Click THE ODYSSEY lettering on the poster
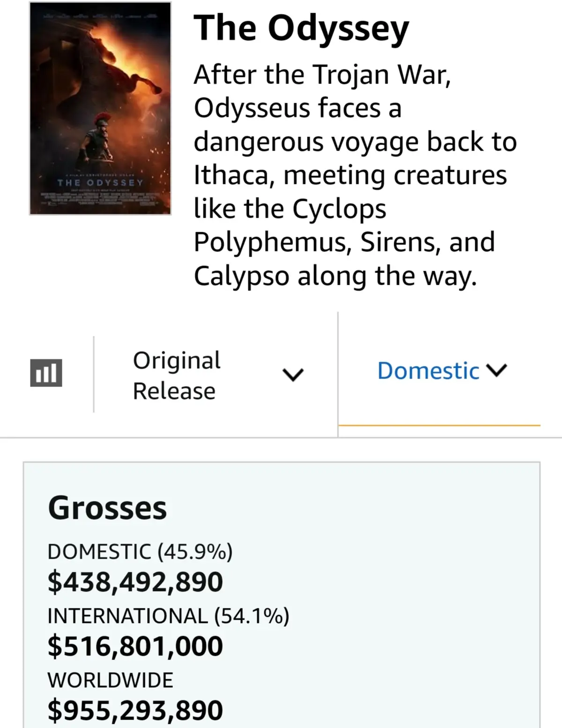This screenshot has height=728, width=562. pyautogui.click(x=100, y=182)
